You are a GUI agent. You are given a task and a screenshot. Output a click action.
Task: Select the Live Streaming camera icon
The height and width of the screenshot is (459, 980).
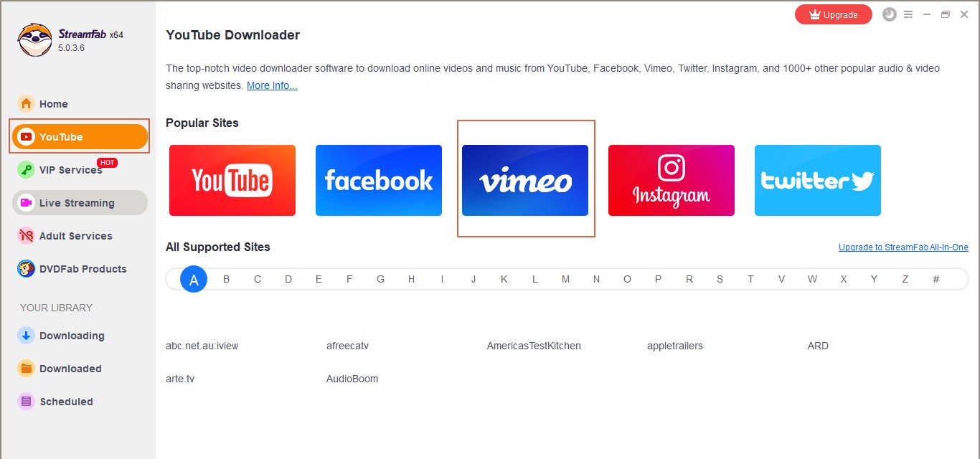[27, 203]
